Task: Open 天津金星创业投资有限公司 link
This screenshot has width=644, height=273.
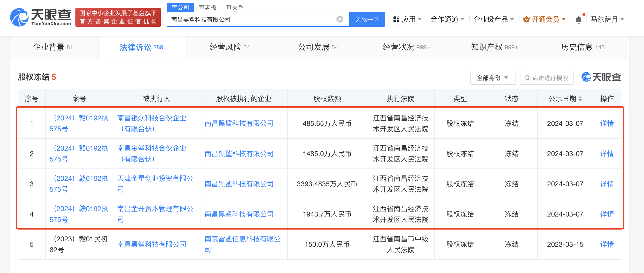Action: coord(155,184)
